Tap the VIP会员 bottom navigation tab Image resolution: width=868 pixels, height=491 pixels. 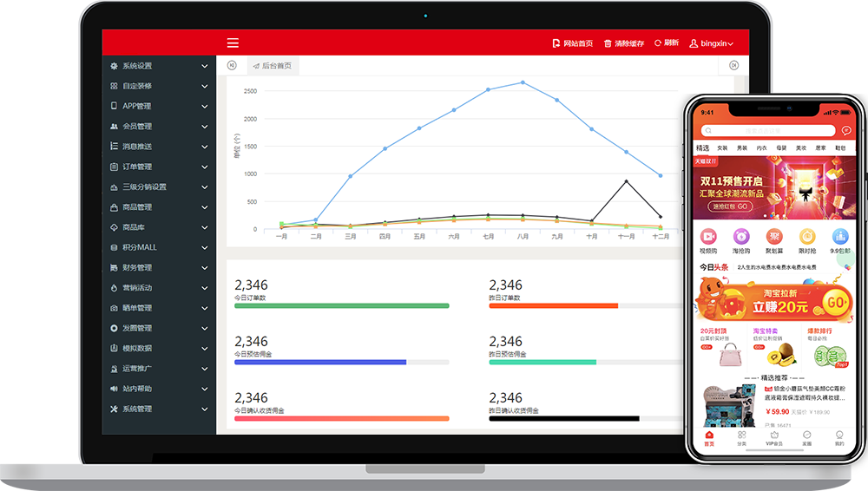point(773,438)
